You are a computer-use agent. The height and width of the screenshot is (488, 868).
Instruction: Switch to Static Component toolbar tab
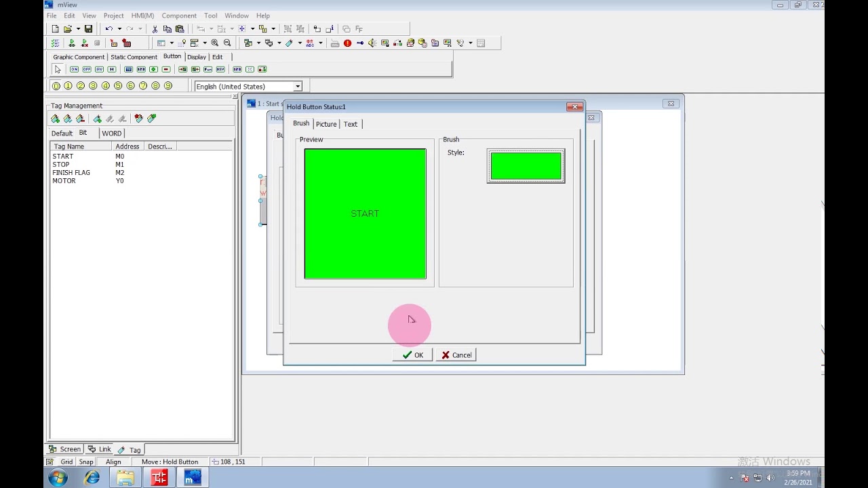point(134,57)
